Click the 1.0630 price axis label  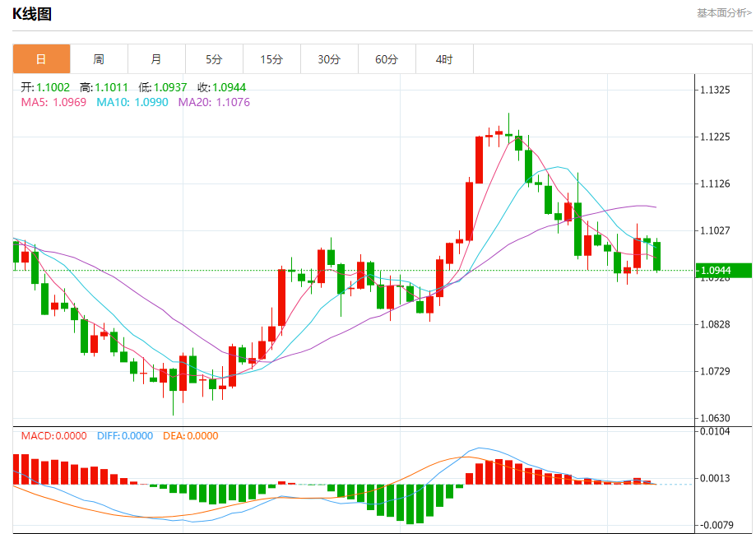click(x=716, y=418)
